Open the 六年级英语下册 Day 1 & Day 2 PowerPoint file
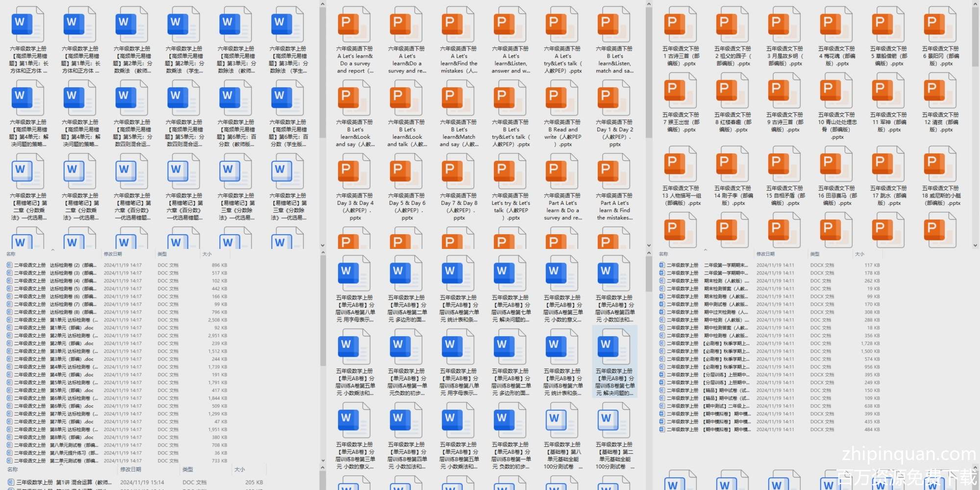The height and width of the screenshot is (490, 980). click(x=614, y=99)
